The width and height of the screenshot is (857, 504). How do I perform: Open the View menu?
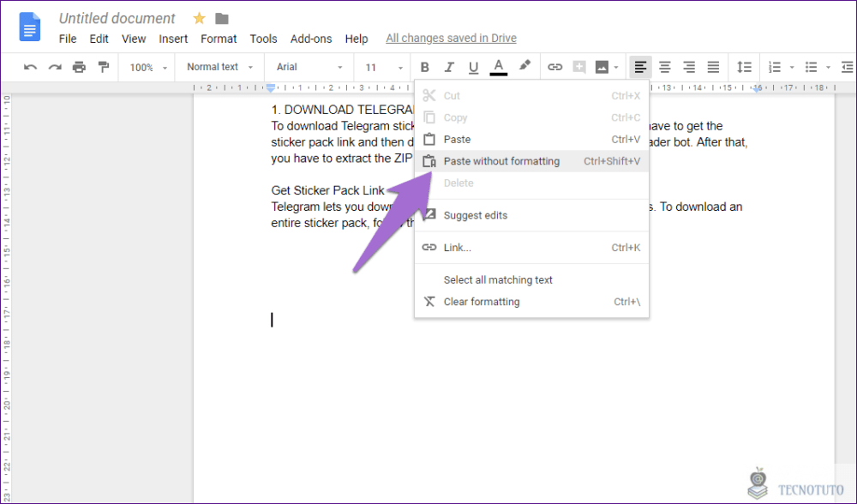(134, 39)
